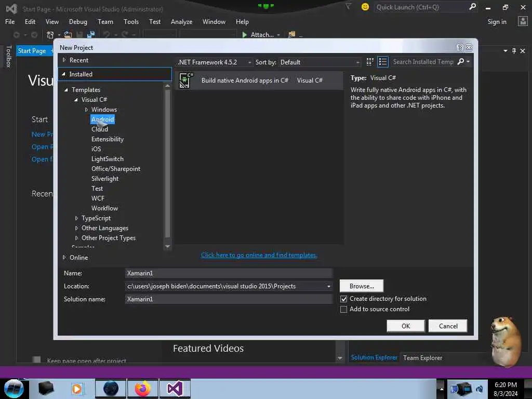
Task: Open the Team menu
Action: pos(105,22)
